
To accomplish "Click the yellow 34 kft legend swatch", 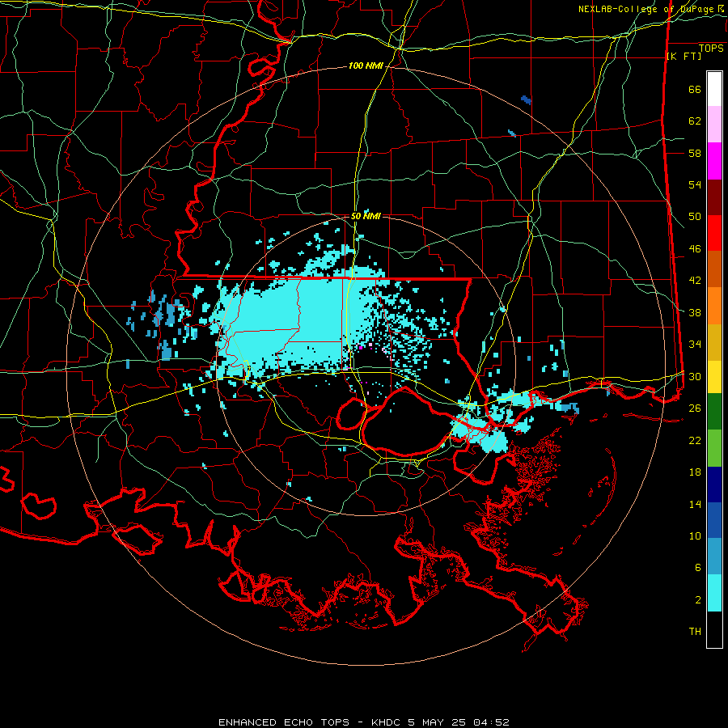I will point(714,377).
